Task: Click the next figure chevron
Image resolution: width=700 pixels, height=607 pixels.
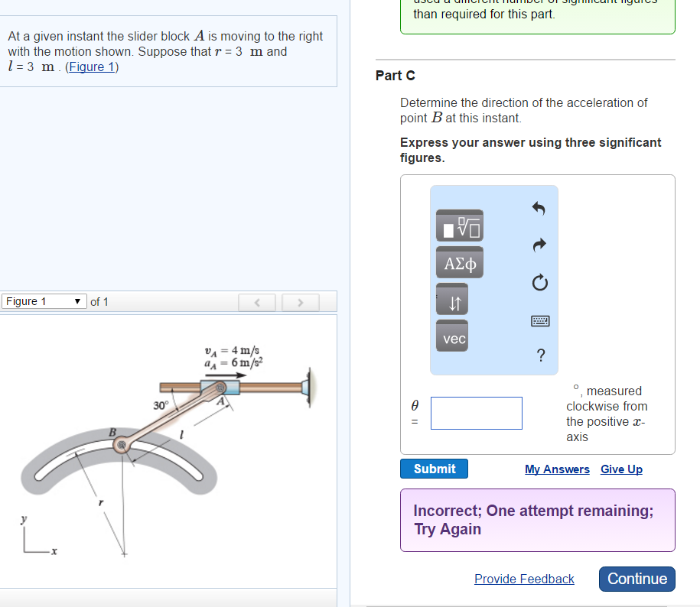Action: click(300, 302)
